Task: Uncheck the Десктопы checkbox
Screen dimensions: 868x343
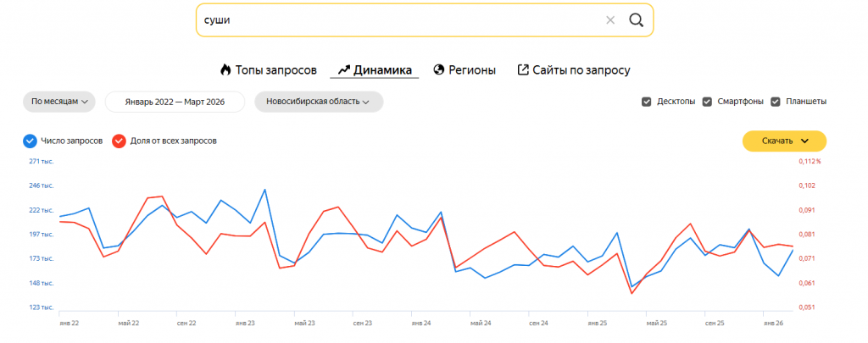Action: pos(646,102)
